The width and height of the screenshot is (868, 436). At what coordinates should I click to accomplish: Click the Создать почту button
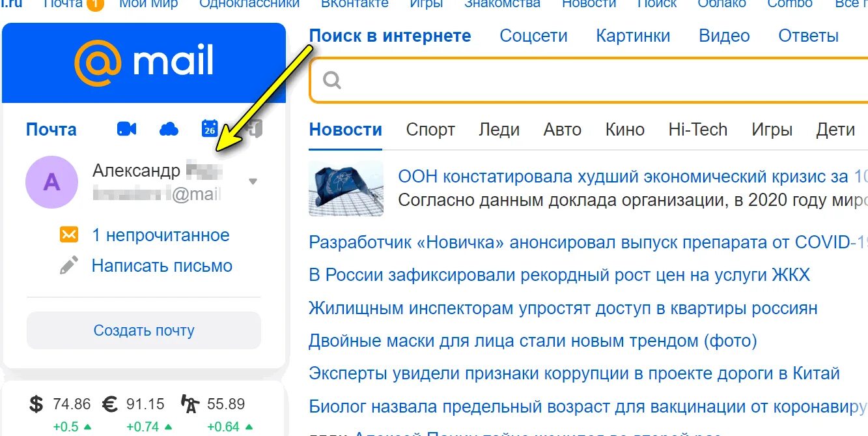(x=144, y=330)
